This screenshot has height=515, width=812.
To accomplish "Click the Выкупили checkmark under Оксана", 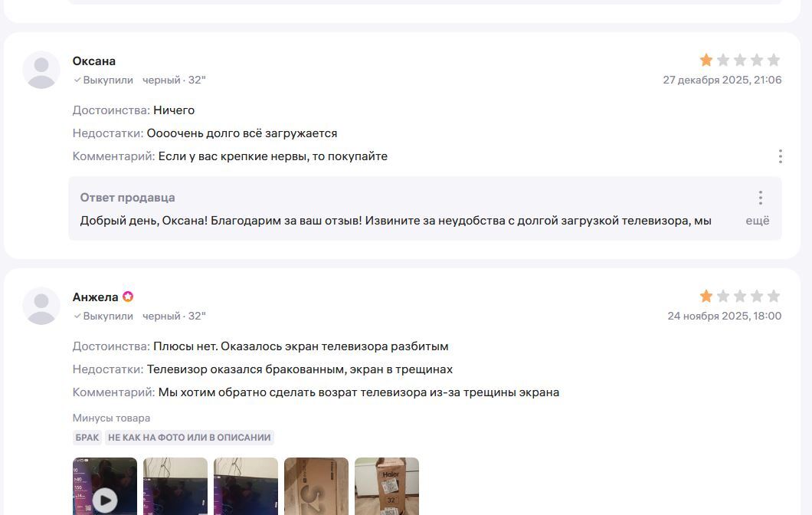I will (x=77, y=80).
